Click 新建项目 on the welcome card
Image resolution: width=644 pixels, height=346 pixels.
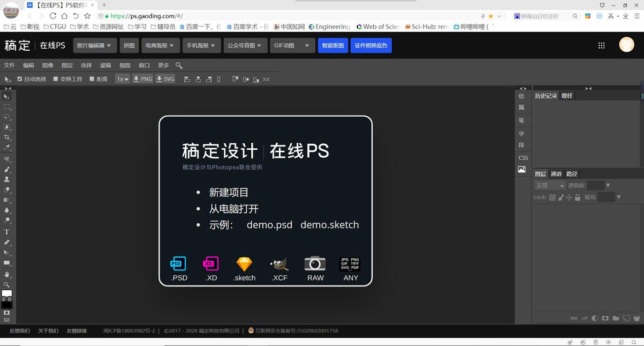point(229,192)
